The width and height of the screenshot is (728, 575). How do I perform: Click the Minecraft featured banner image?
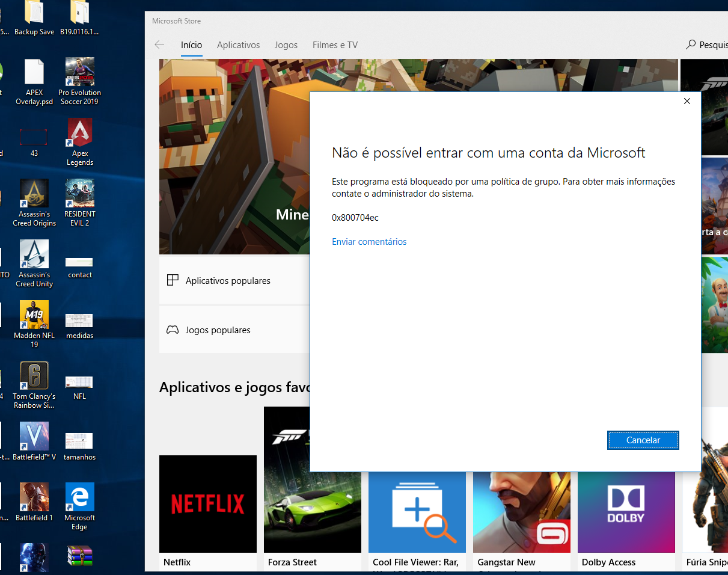(234, 156)
